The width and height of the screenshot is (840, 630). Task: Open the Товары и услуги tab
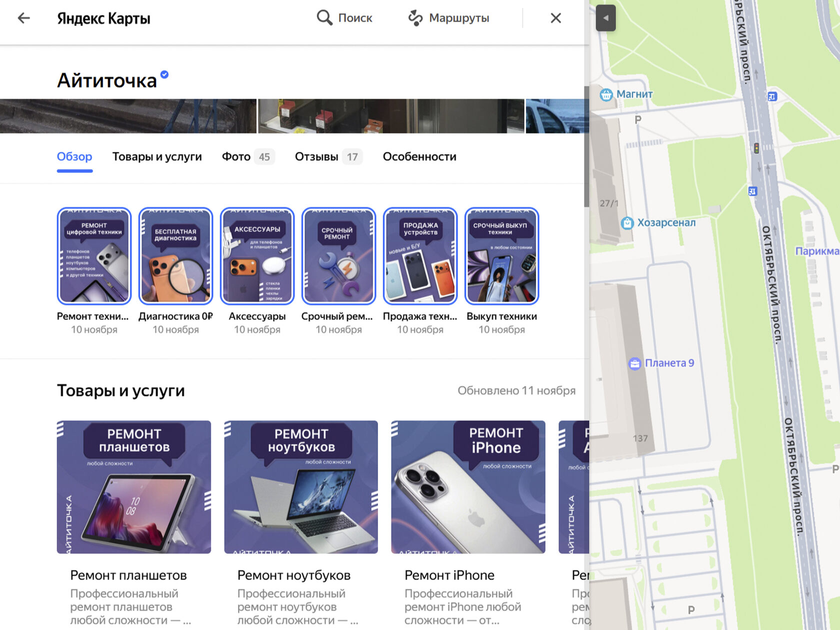[157, 156]
